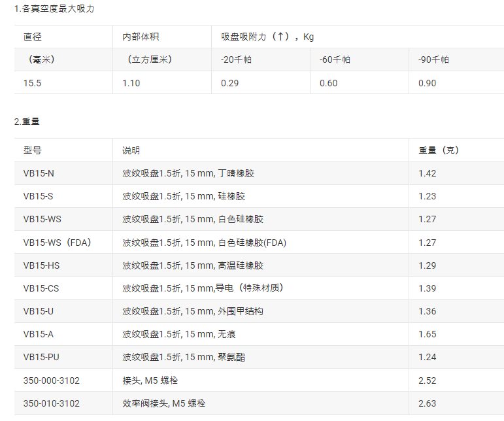The height and width of the screenshot is (421, 504).
Task: Select the -90千帕 header cell
Action: pos(433,59)
